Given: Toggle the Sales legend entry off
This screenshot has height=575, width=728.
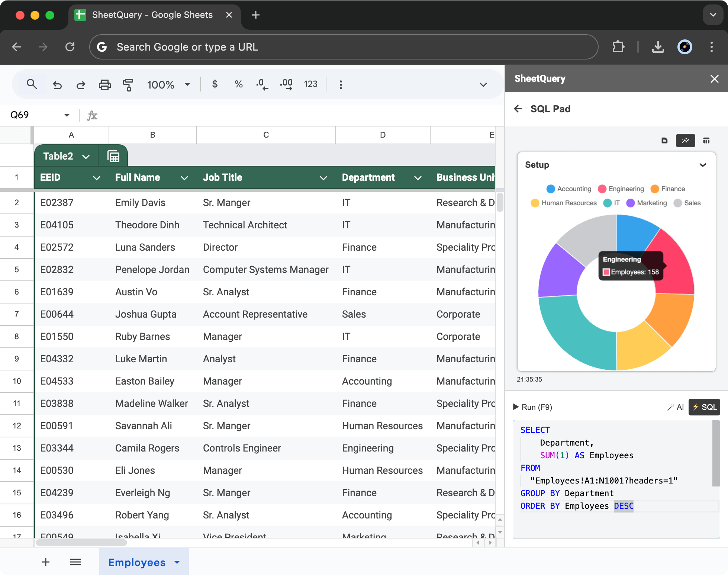Looking at the screenshot, I should pos(687,203).
